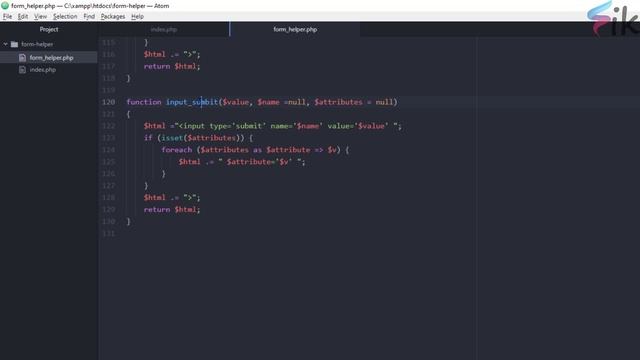Click the input_submit function name
This screenshot has width=640, height=360.
click(x=192, y=102)
